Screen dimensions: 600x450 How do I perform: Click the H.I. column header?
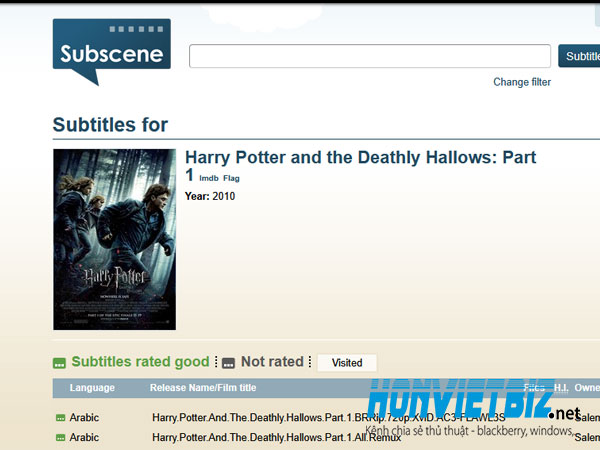(x=561, y=388)
